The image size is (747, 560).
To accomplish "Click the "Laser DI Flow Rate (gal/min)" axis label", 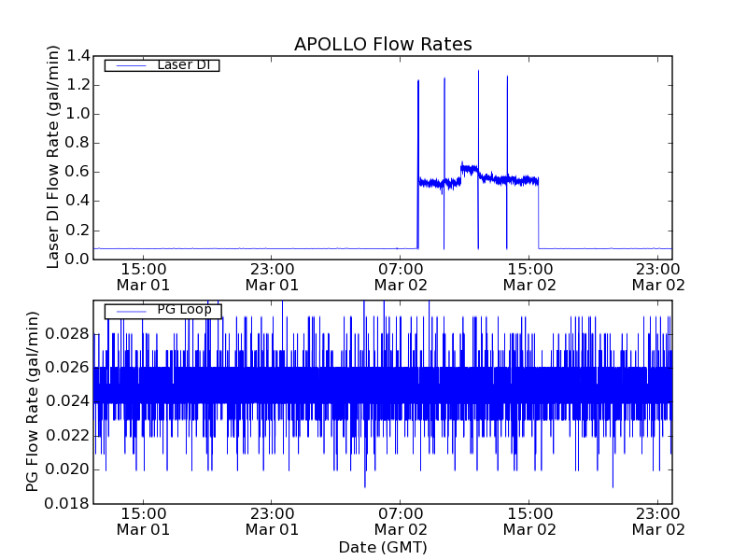I will pos(53,157).
